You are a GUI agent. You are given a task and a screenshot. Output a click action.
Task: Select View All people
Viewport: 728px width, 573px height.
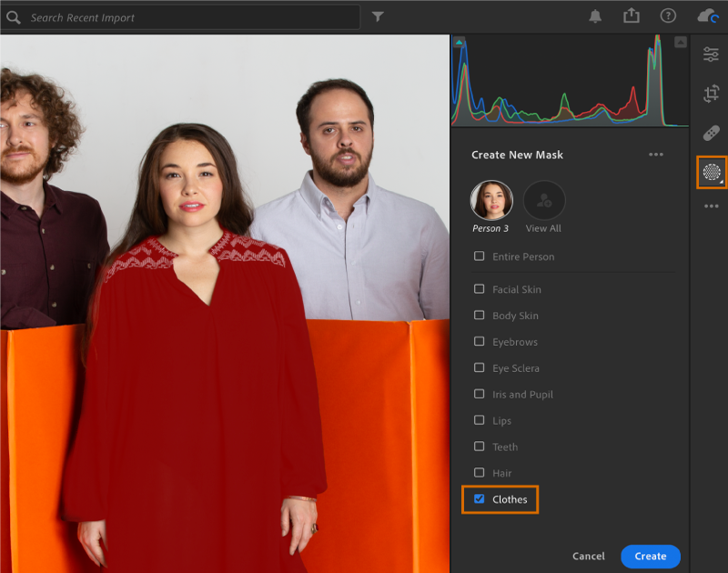pos(543,200)
